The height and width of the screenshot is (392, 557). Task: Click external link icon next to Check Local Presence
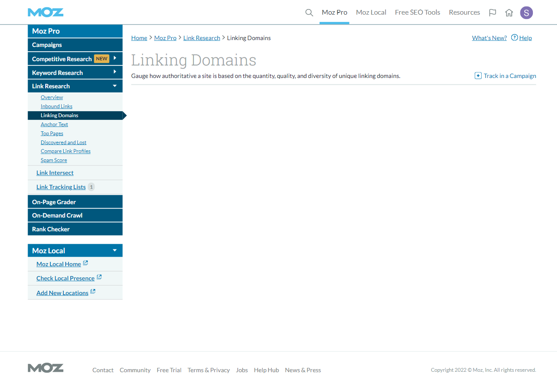click(99, 277)
